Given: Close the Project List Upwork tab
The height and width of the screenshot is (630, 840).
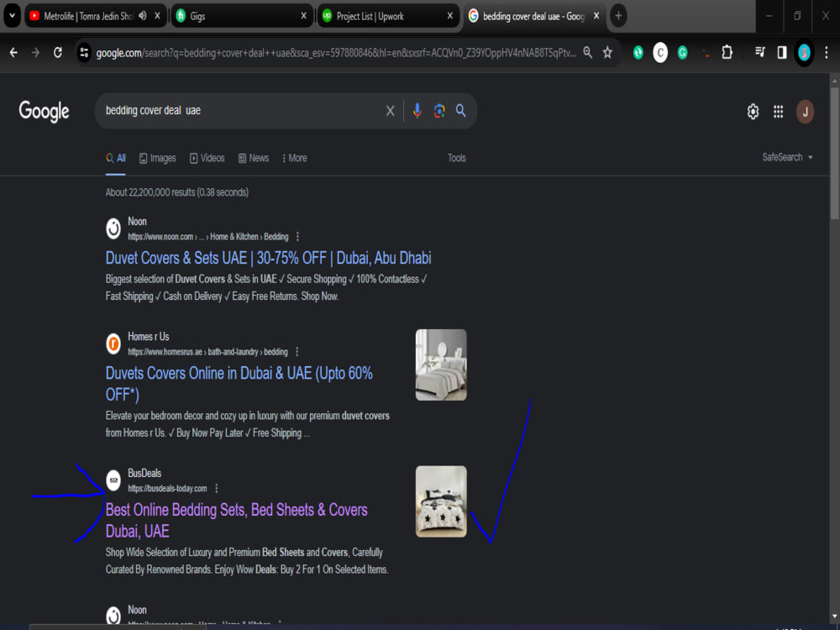Looking at the screenshot, I should click(450, 16).
